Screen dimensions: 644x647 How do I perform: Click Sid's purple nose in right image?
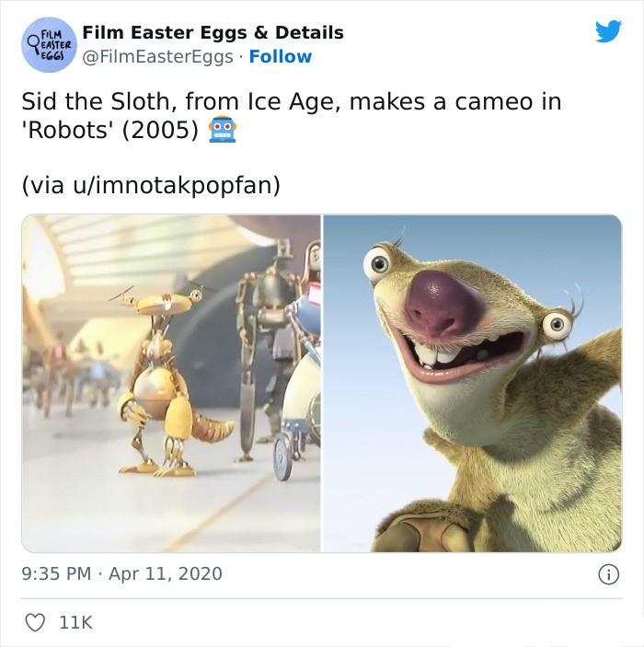click(443, 304)
